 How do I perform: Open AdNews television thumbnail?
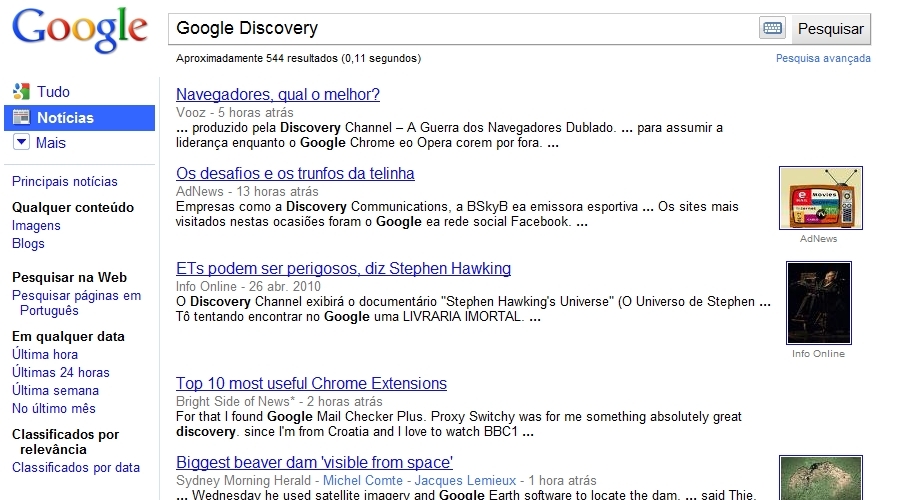click(820, 198)
